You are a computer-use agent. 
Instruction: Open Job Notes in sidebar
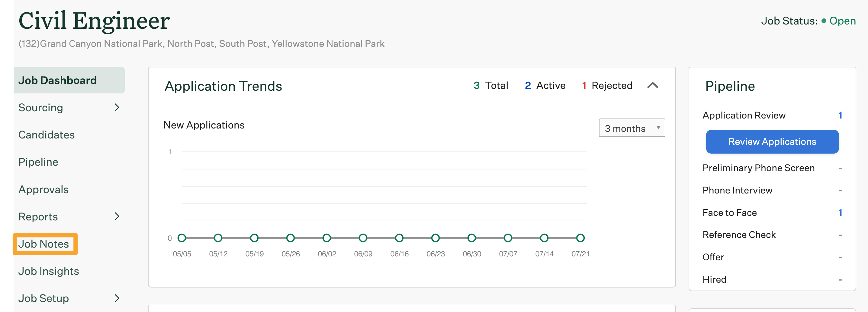(44, 244)
